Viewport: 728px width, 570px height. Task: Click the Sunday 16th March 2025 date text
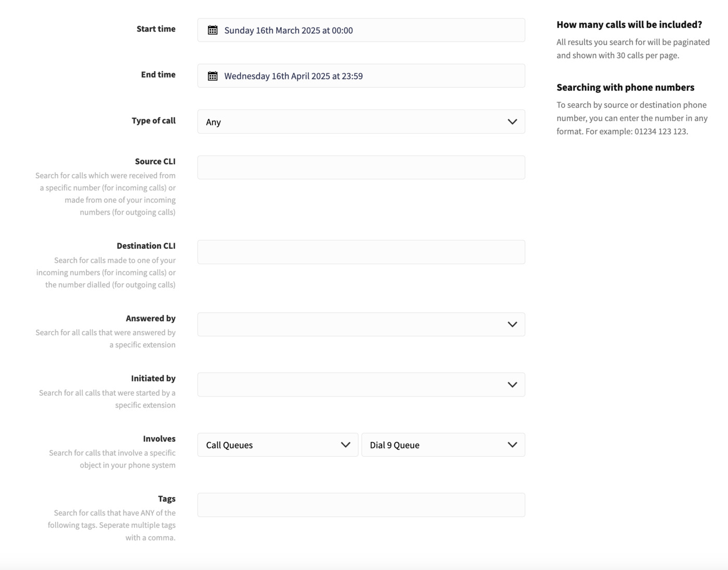288,30
